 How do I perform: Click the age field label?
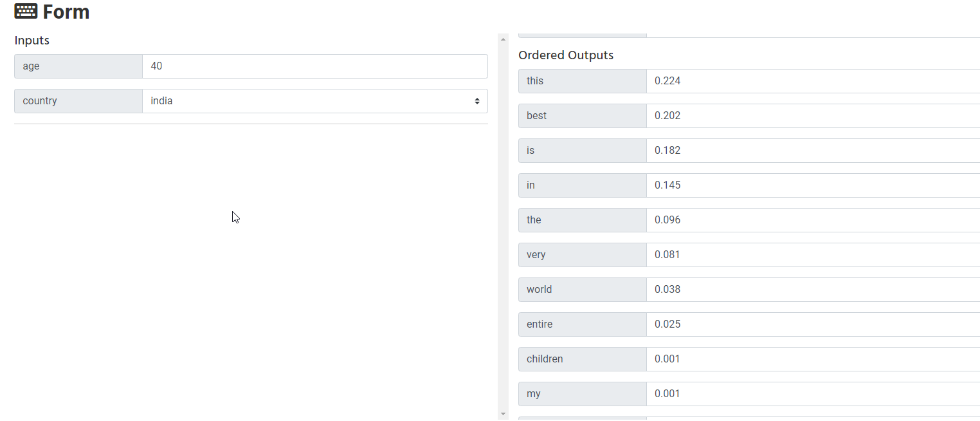point(32,66)
